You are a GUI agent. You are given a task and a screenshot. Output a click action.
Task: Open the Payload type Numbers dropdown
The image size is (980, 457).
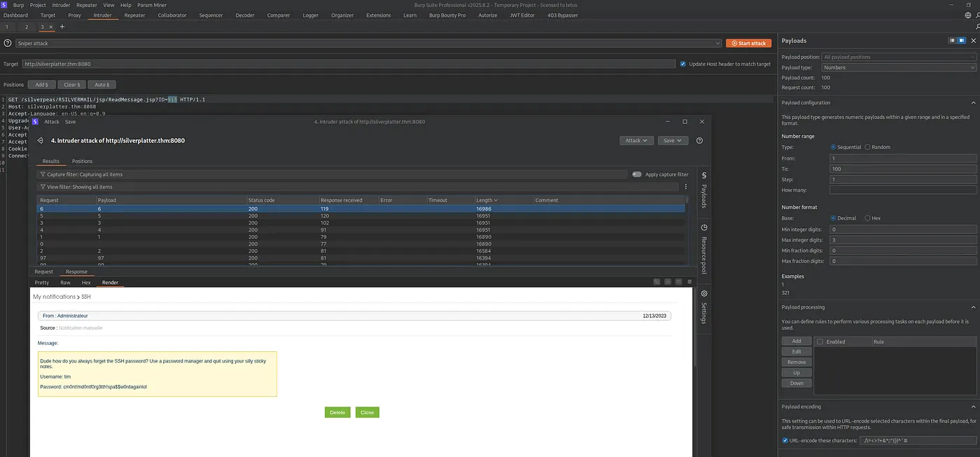coord(899,67)
